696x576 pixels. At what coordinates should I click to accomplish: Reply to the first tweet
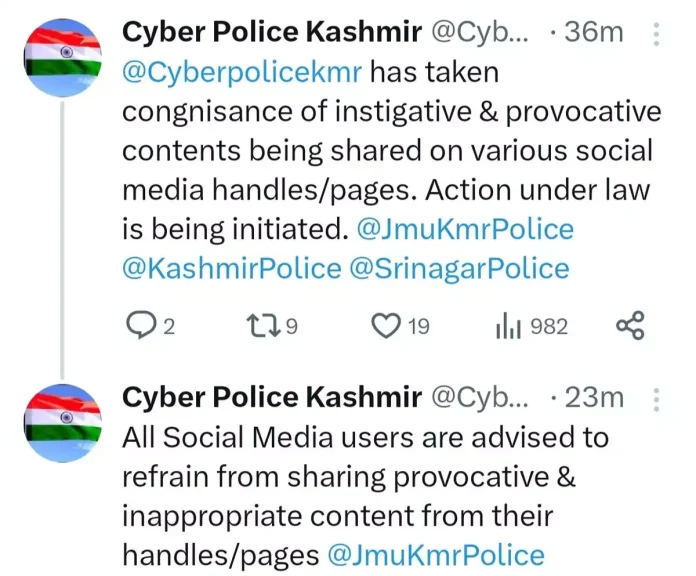(x=141, y=326)
